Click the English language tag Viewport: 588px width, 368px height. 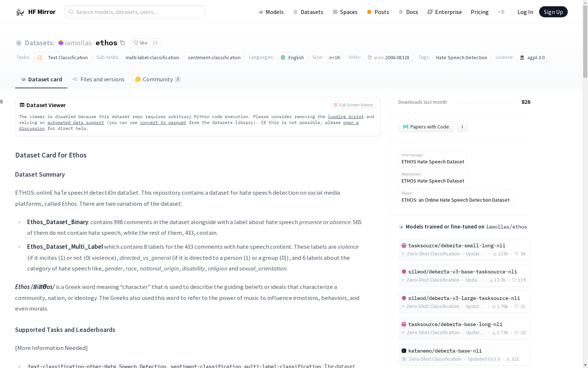tap(292, 57)
